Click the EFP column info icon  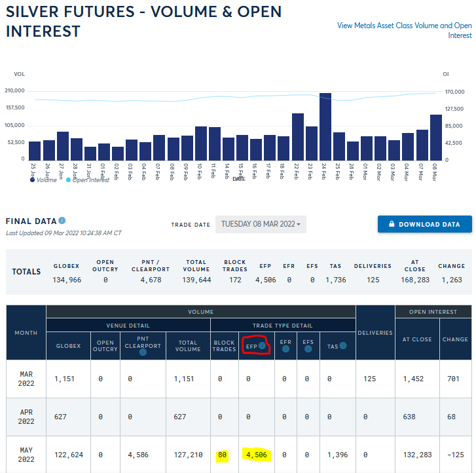click(262, 345)
